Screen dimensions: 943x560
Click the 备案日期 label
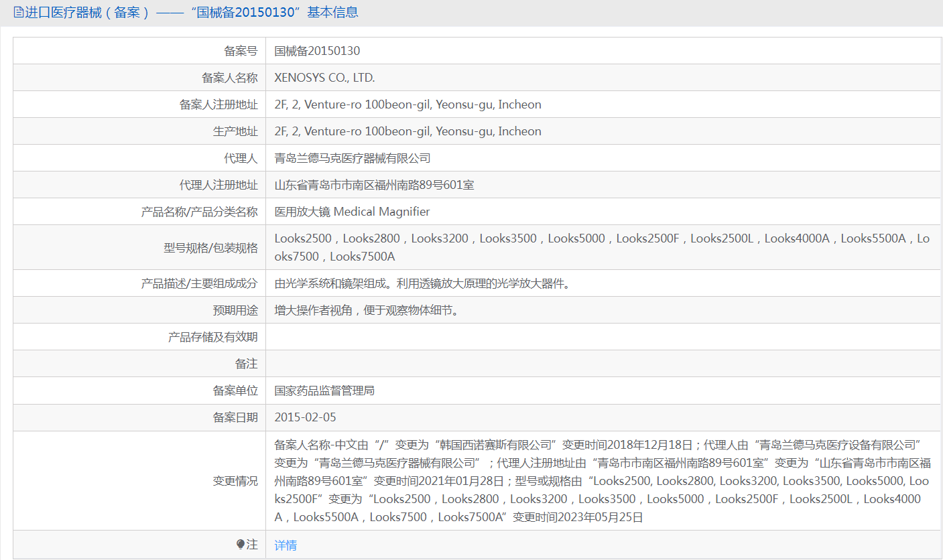click(235, 417)
